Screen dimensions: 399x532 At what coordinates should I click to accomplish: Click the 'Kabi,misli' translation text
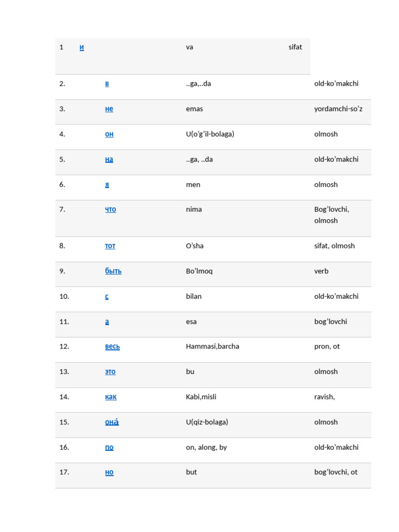click(201, 397)
